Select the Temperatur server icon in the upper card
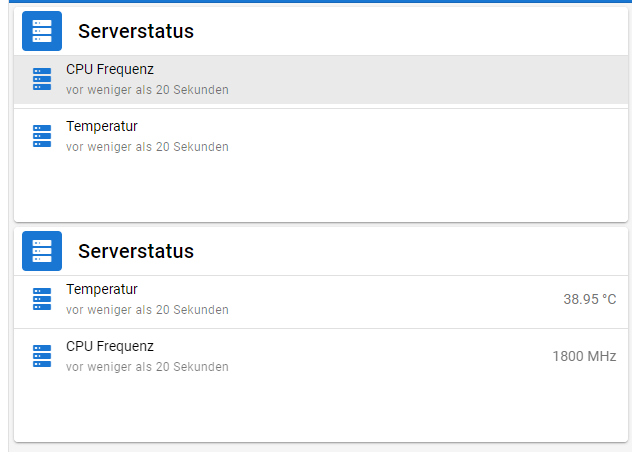 point(41,136)
